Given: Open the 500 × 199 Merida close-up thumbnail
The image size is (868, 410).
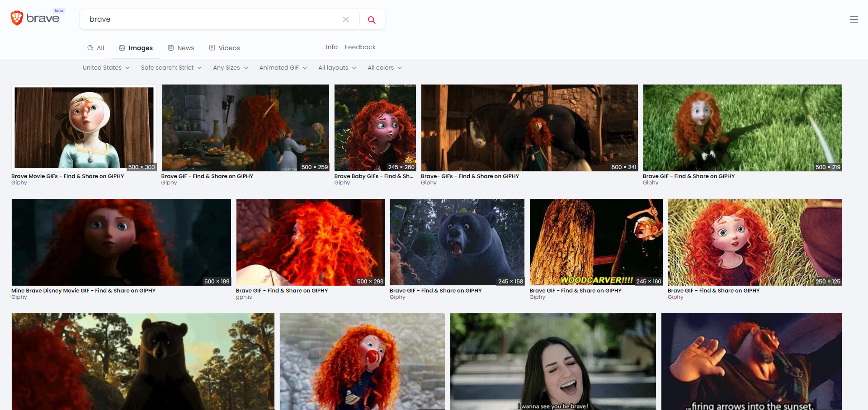Looking at the screenshot, I should click(x=121, y=242).
